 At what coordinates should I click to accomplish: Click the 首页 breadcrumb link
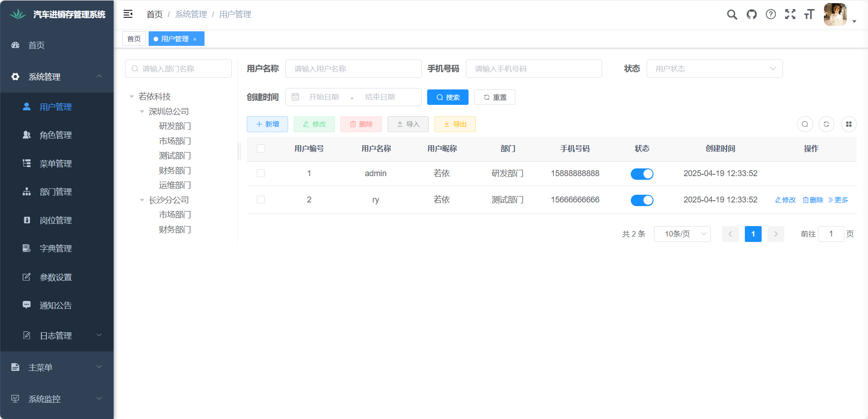pyautogui.click(x=155, y=15)
